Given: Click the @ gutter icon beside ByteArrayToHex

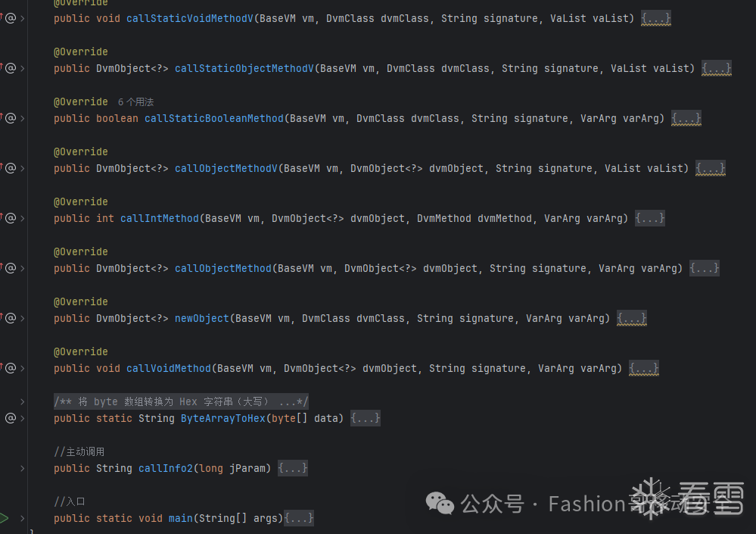Looking at the screenshot, I should point(11,418).
